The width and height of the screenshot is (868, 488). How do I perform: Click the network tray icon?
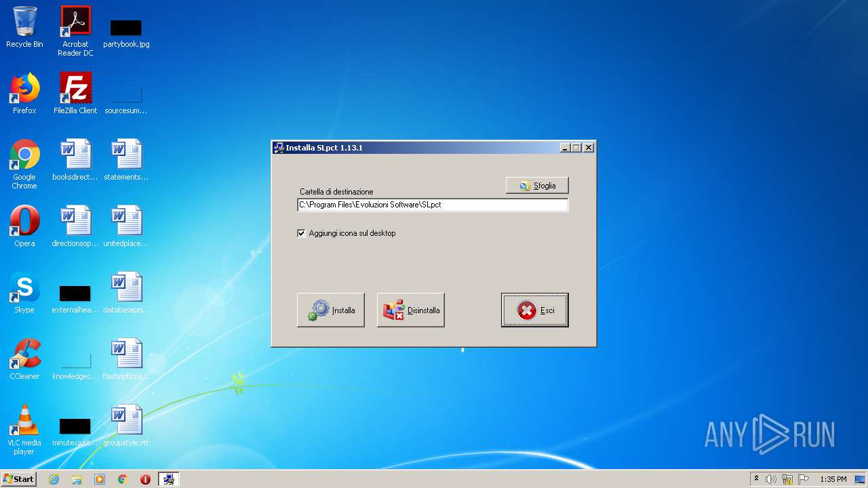787,479
